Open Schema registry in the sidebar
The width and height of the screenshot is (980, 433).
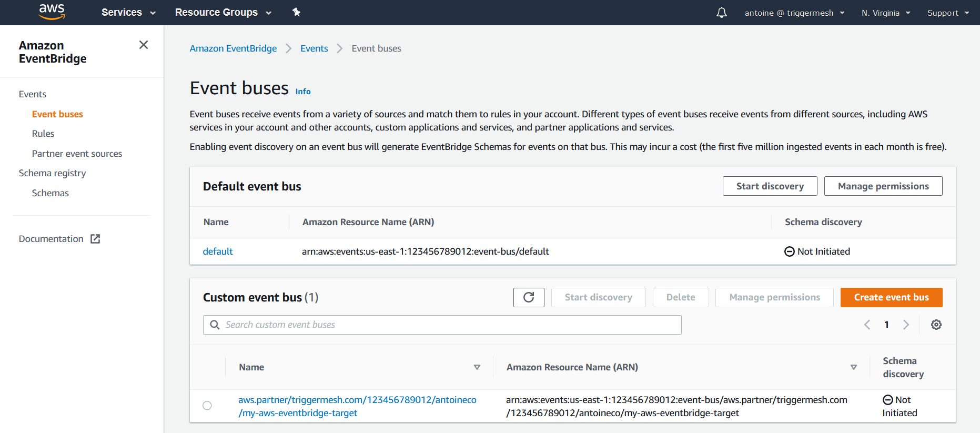coord(52,173)
